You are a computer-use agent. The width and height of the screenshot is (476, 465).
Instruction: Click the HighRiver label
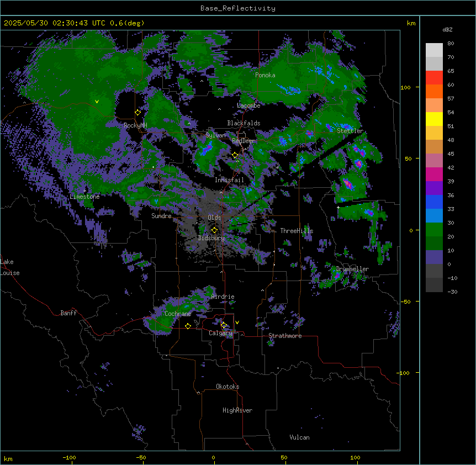[x=237, y=410]
